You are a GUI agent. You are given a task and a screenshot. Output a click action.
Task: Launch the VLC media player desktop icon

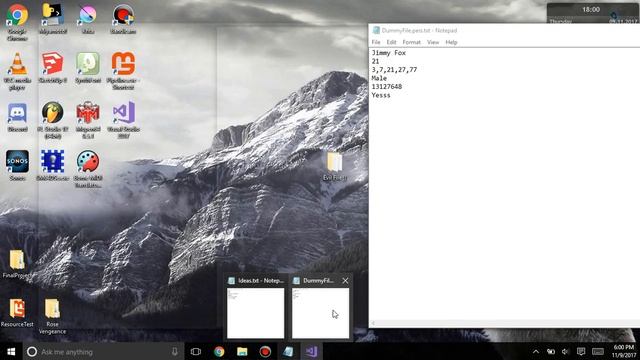[x=17, y=65]
